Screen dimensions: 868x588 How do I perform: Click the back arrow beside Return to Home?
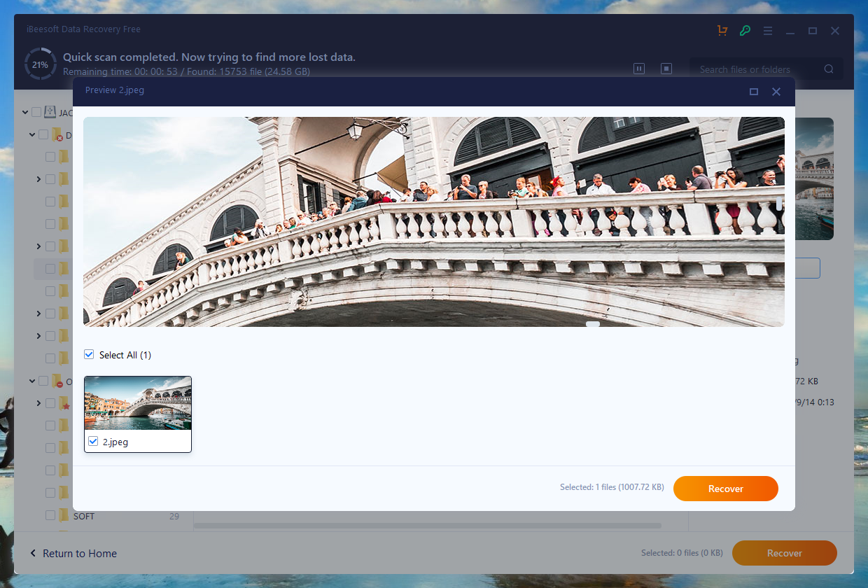tap(33, 553)
